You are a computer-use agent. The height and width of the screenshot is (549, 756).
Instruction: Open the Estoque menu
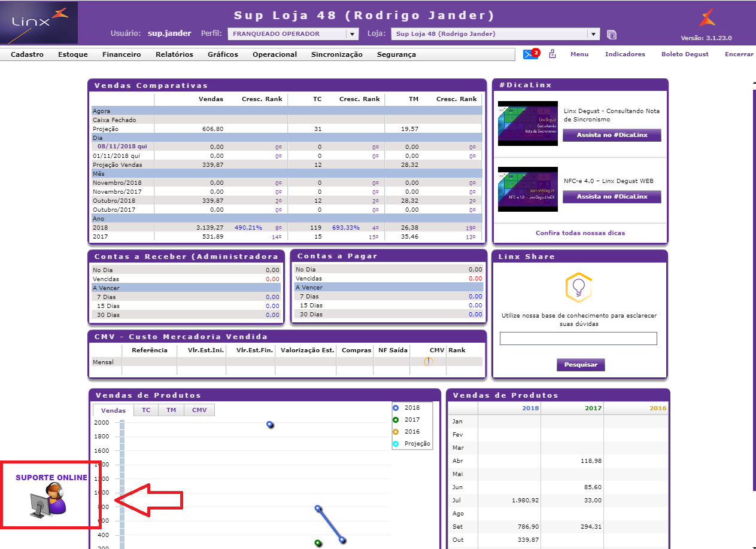[x=73, y=54]
